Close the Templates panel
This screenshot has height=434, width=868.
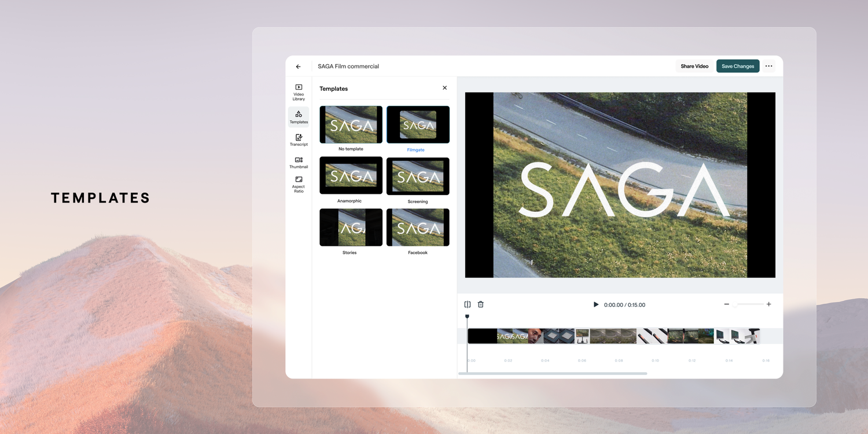click(x=444, y=88)
